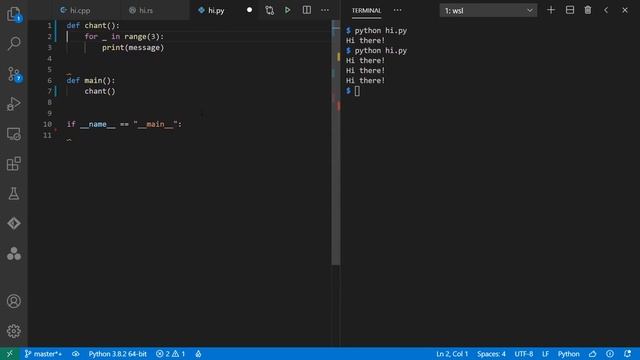
Task: Open the errors and warnings problems indicator
Action: coord(170,354)
